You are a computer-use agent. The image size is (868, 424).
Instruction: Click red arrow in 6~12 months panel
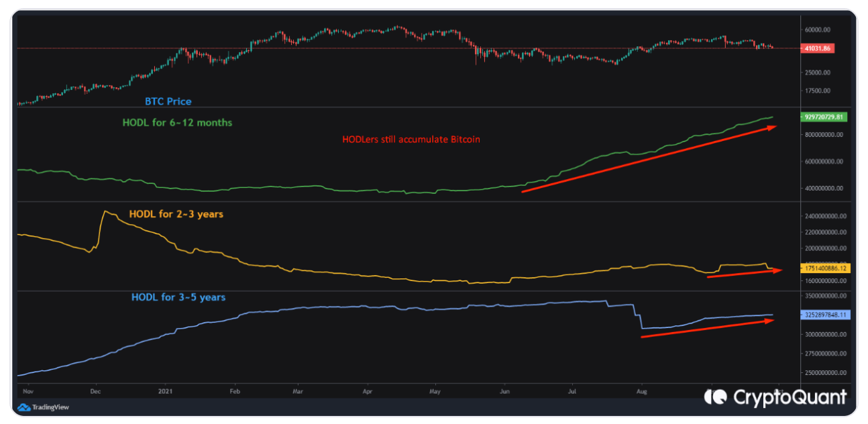pyautogui.click(x=648, y=158)
